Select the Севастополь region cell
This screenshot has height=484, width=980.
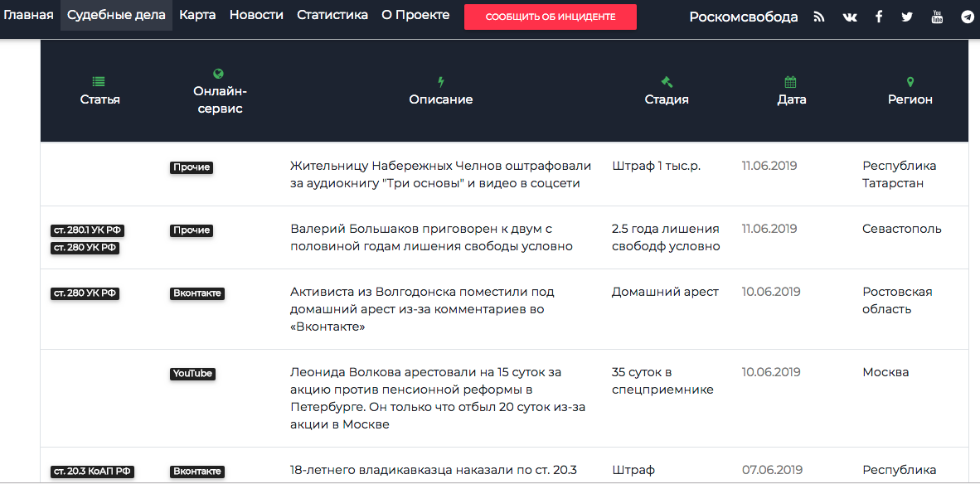coord(902,229)
